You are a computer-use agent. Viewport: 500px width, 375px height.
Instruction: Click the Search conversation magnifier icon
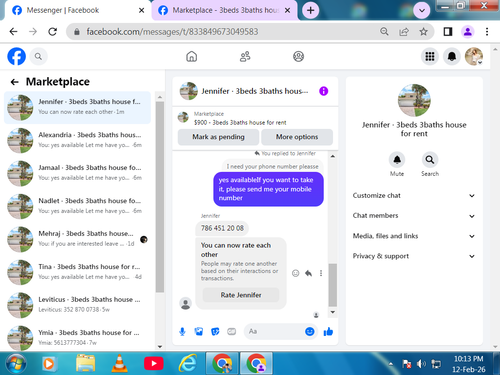[430, 160]
